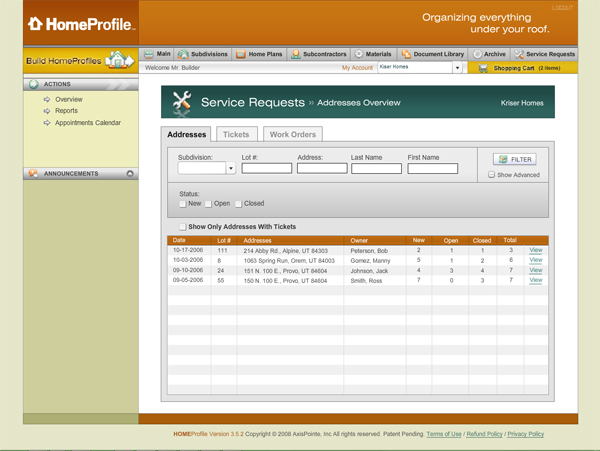Click the Service Requests tools icon in nav
600x451 pixels.
pos(519,54)
